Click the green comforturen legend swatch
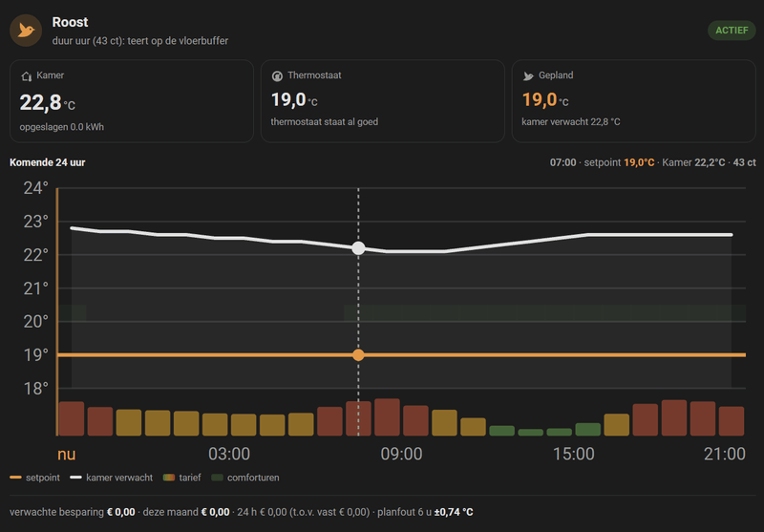This screenshot has height=532, width=764. pyautogui.click(x=218, y=478)
